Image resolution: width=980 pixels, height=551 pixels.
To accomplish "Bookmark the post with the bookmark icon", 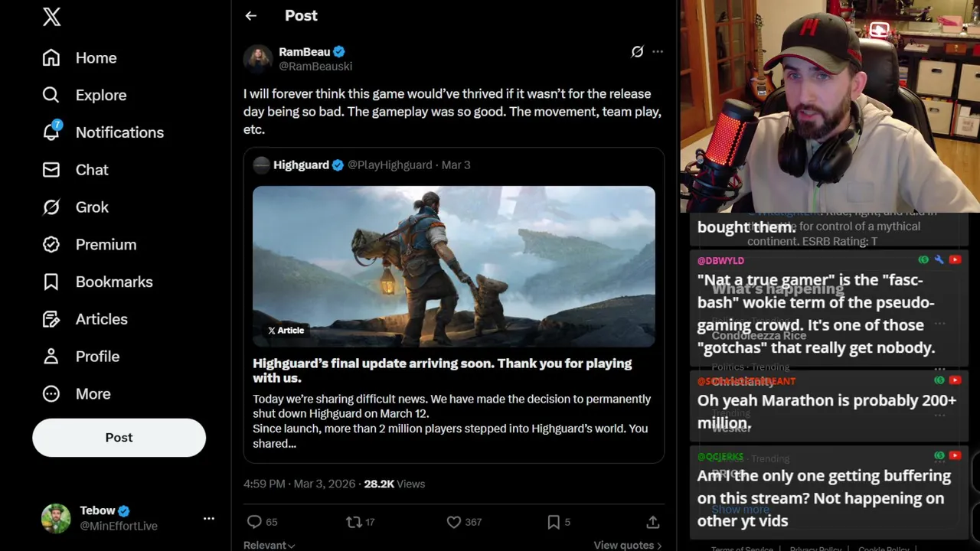I will point(554,522).
